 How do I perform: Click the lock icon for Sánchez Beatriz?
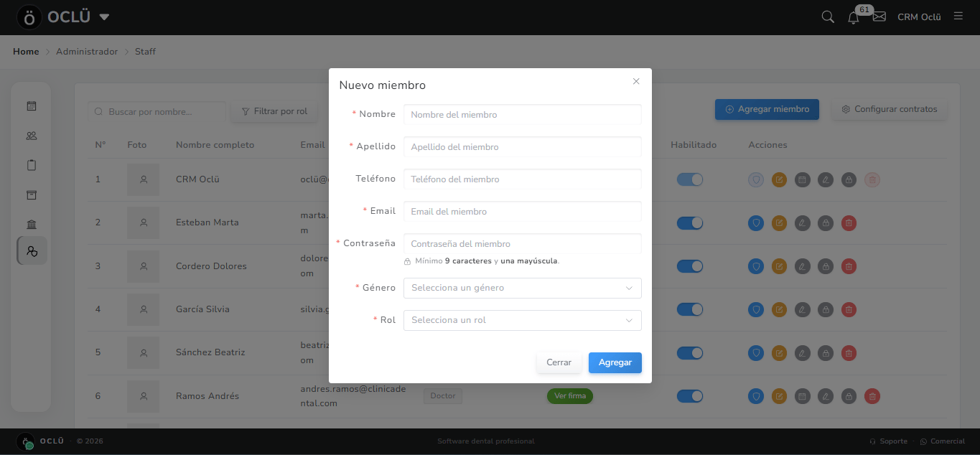pyautogui.click(x=826, y=353)
